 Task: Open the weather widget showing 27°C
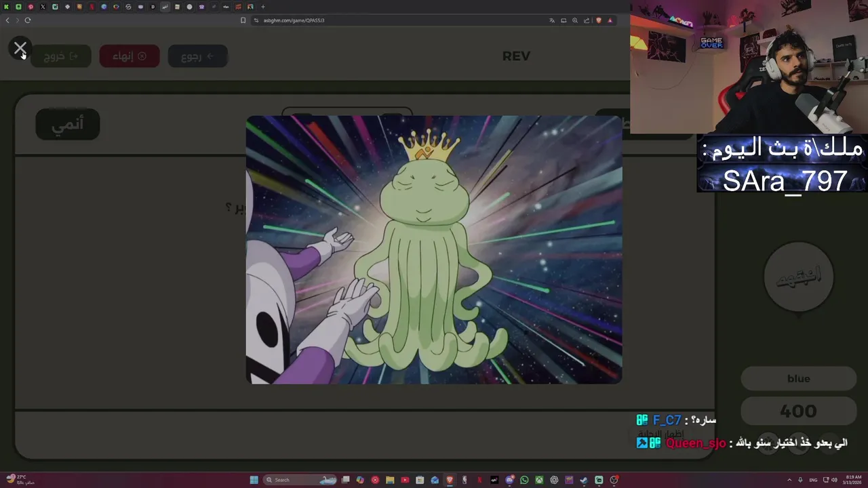point(19,480)
